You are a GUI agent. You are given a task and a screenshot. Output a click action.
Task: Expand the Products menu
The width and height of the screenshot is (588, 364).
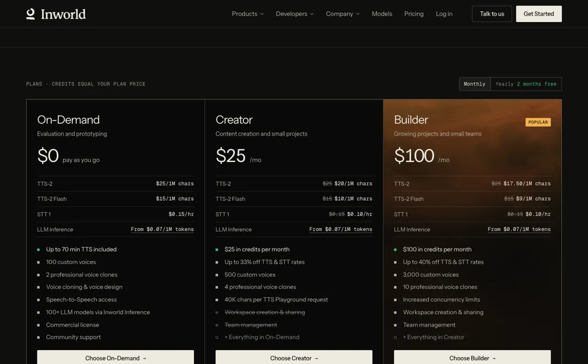click(x=248, y=14)
